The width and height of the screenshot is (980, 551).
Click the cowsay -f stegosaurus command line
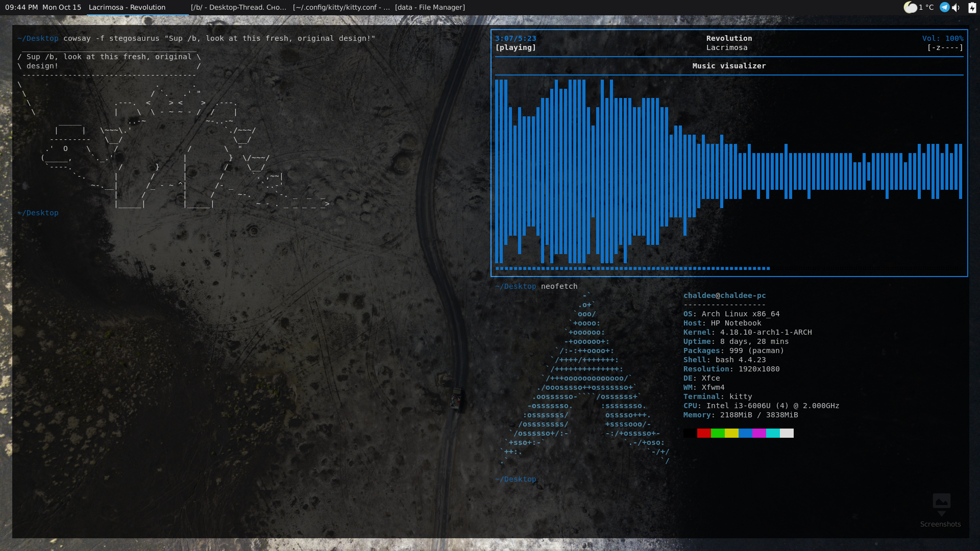coord(219,38)
